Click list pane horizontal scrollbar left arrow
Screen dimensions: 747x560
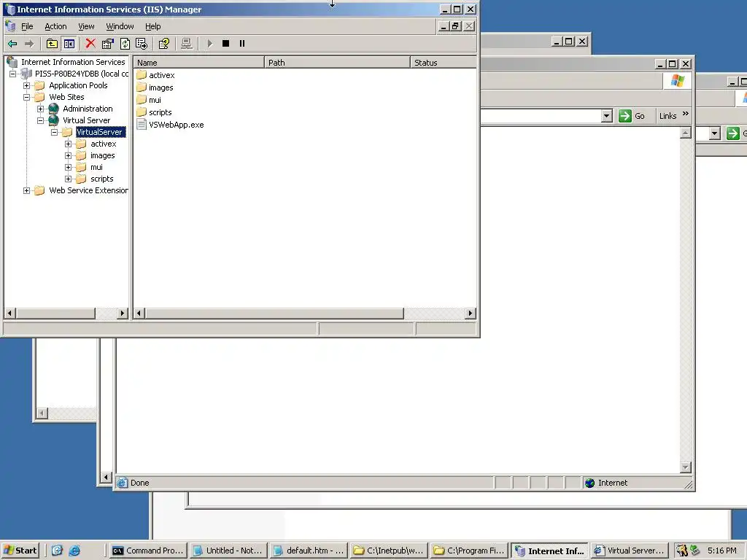tap(139, 314)
